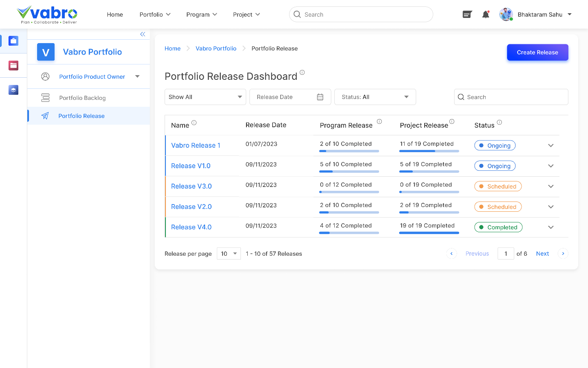Open the Program menu dropdown

click(202, 15)
